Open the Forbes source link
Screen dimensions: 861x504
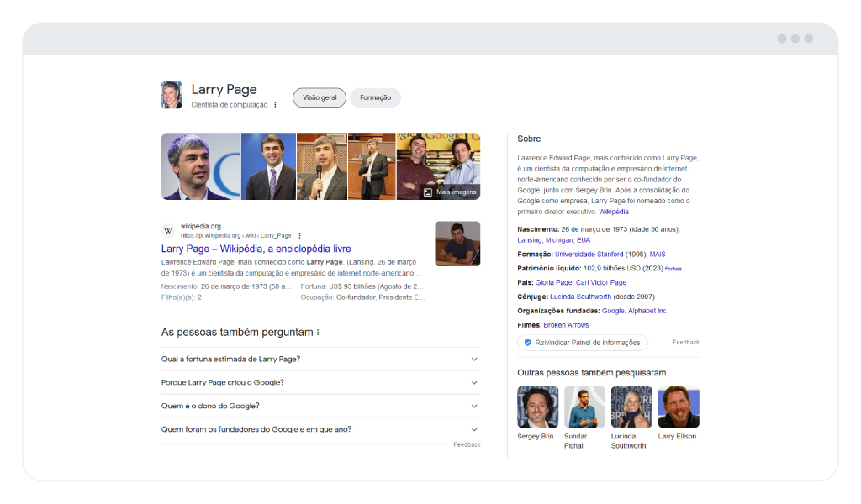point(673,269)
